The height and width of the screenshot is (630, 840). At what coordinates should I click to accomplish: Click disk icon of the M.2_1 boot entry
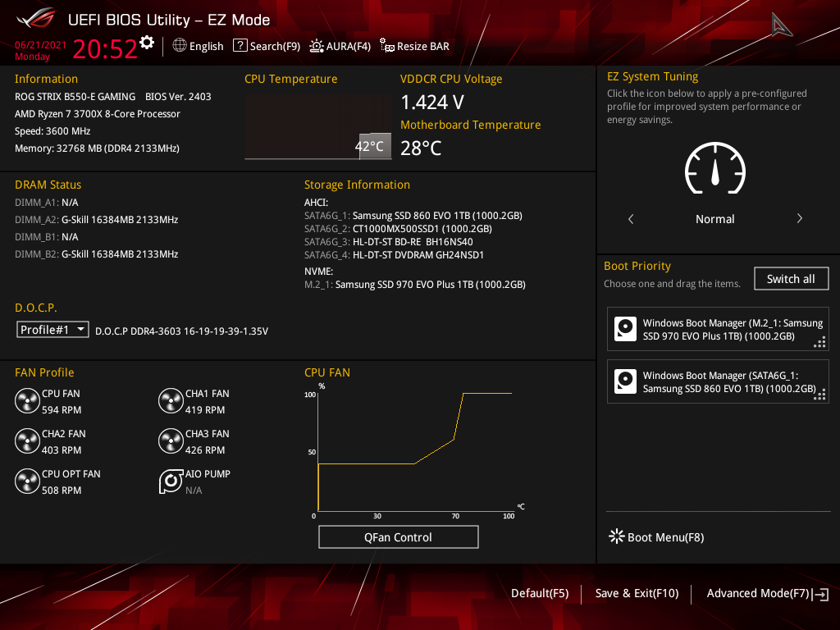pyautogui.click(x=625, y=329)
